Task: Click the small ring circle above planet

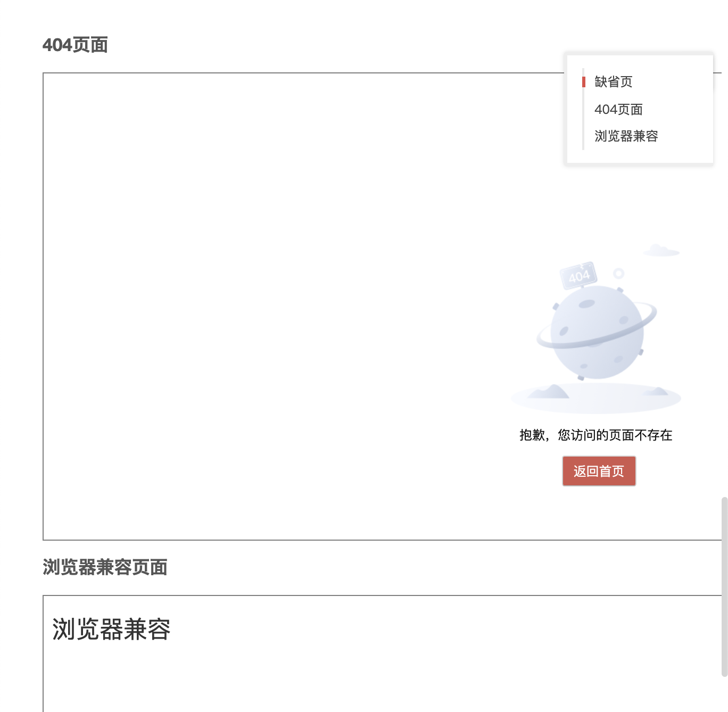Action: click(x=618, y=274)
